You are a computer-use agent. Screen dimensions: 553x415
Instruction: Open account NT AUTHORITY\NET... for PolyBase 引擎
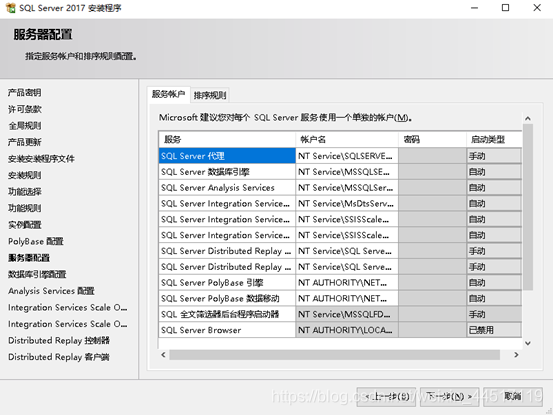pyautogui.click(x=347, y=282)
